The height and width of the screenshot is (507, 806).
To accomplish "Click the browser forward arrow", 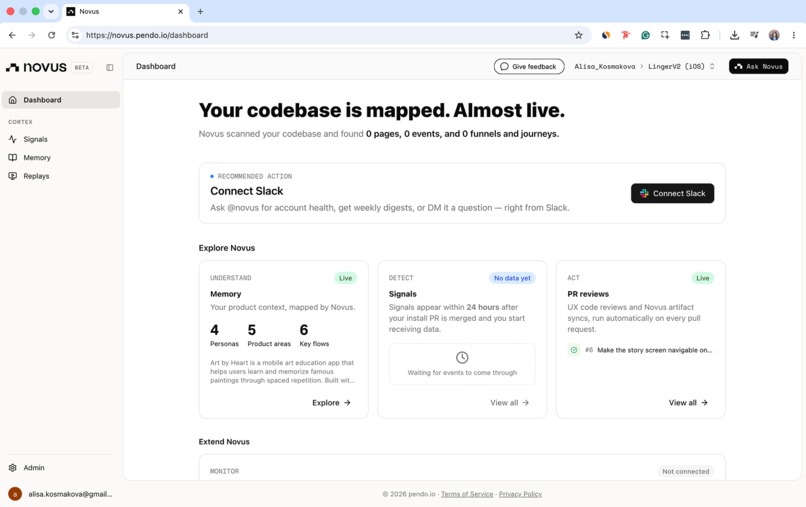I will (32, 35).
